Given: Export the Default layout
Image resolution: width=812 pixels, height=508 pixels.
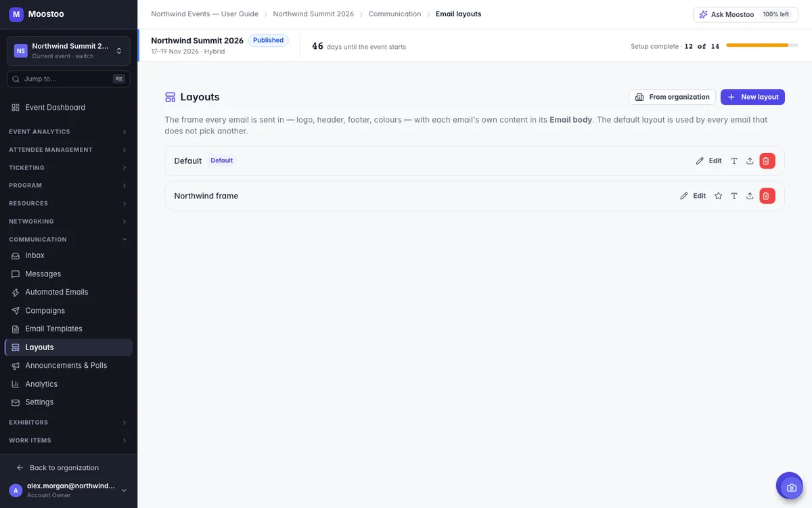Looking at the screenshot, I should (x=750, y=161).
